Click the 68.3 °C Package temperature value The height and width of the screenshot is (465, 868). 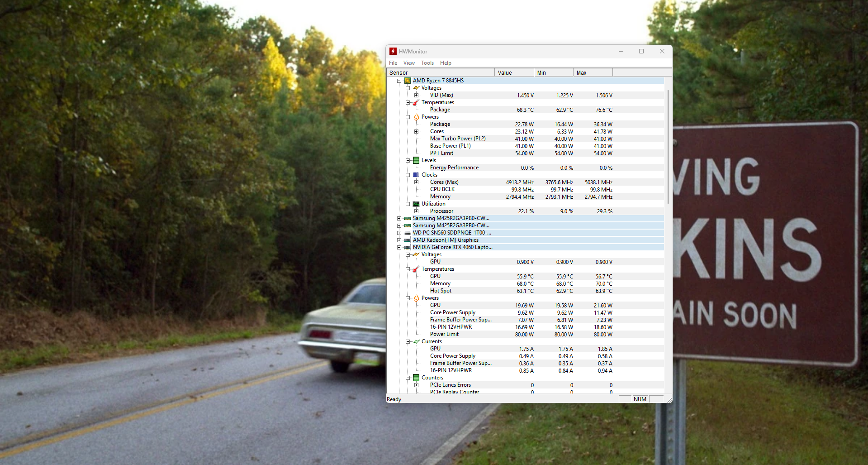click(525, 110)
